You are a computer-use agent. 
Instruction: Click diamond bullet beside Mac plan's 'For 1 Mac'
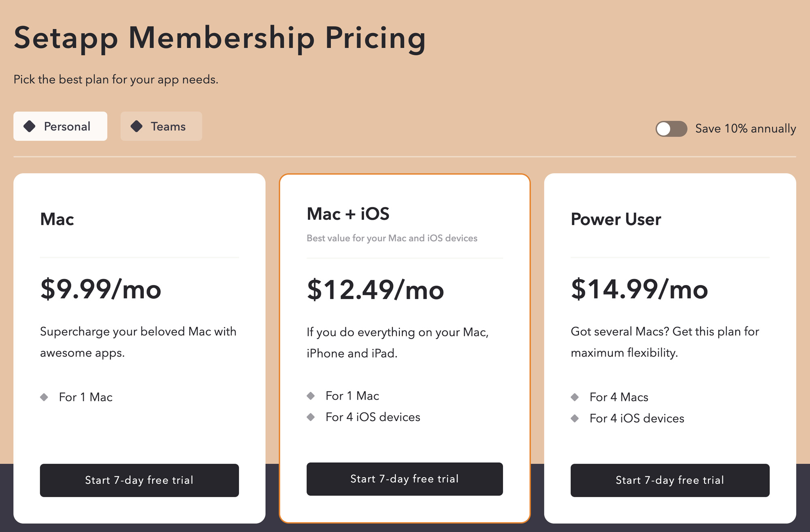tap(44, 397)
